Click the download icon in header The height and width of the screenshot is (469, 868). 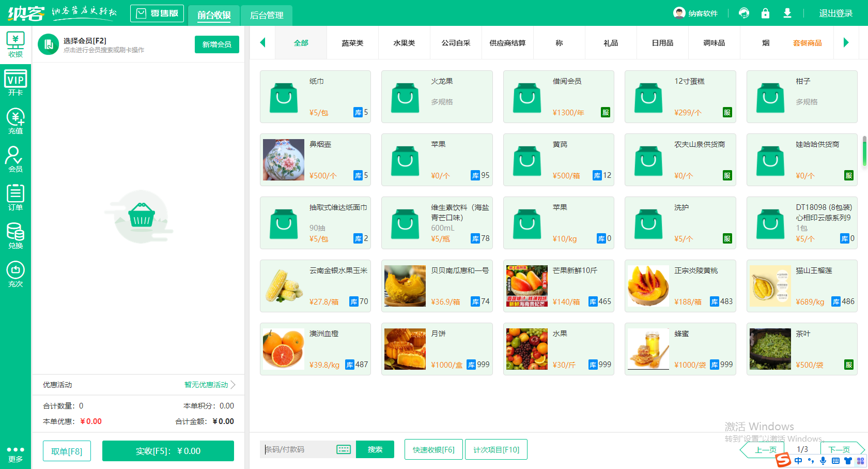787,13
